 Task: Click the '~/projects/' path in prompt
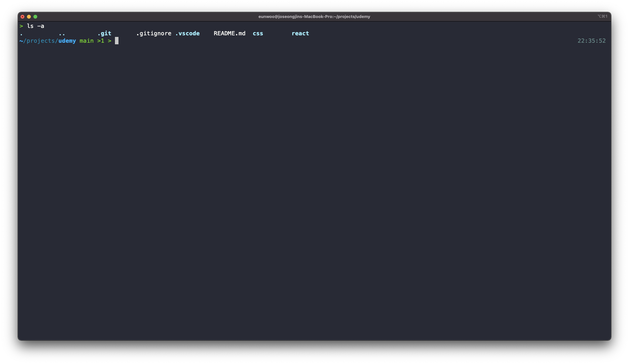pyautogui.click(x=39, y=41)
